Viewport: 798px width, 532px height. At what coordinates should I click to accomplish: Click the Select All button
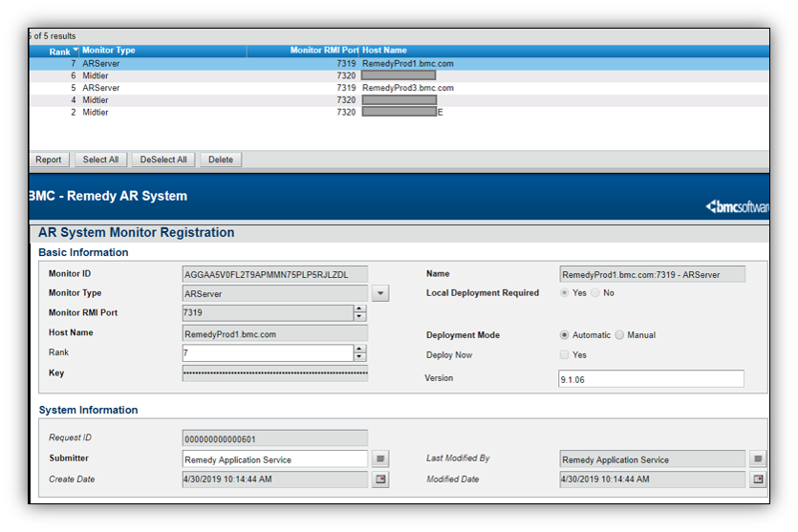[x=100, y=160]
